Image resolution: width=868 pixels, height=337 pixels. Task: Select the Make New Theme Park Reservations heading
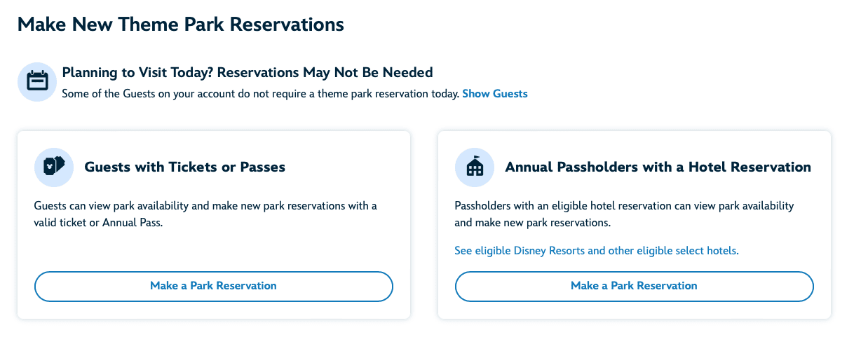(181, 25)
